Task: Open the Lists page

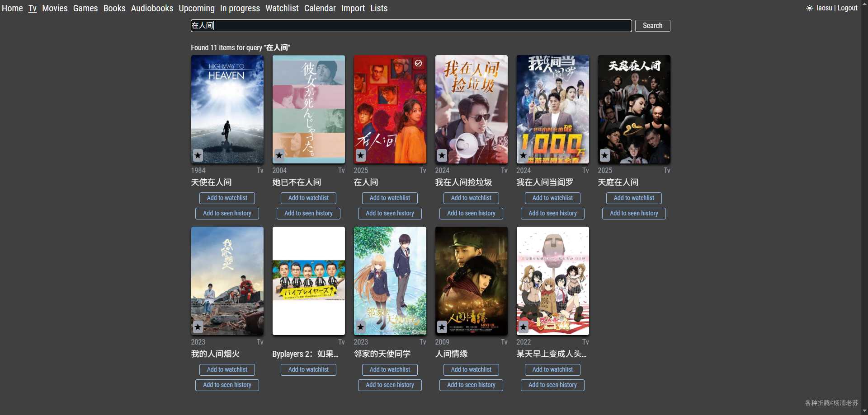Action: pyautogui.click(x=379, y=8)
